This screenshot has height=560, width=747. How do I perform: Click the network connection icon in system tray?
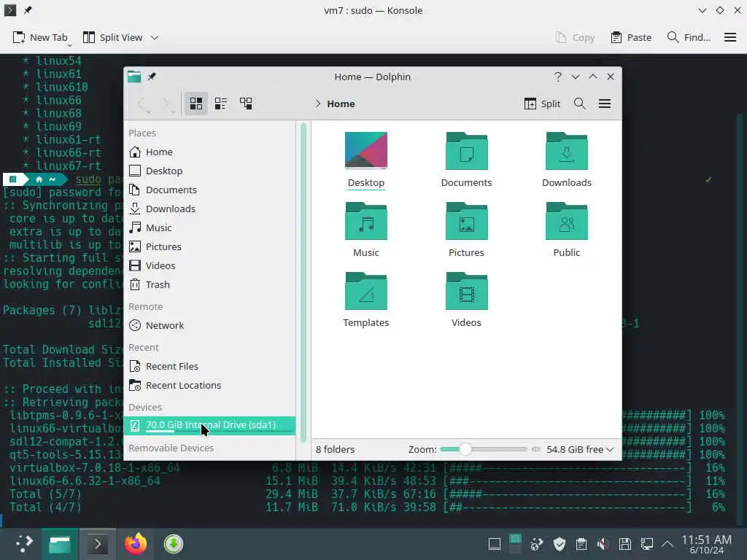(x=646, y=544)
